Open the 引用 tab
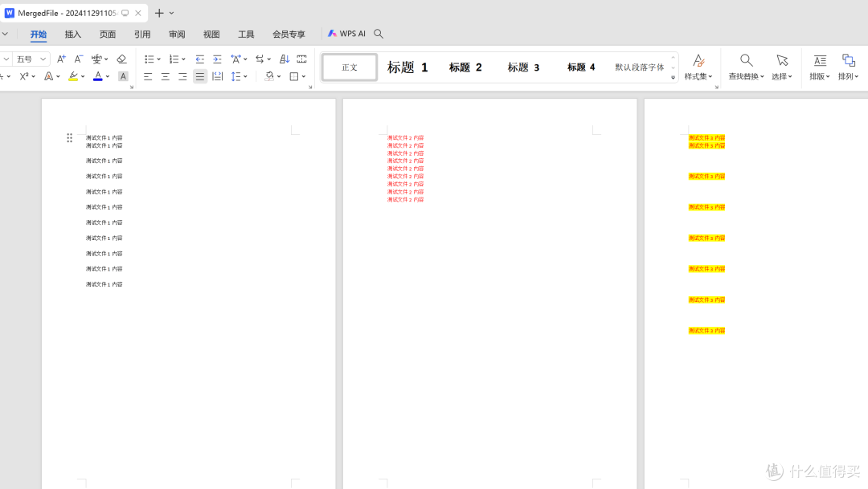 [x=142, y=35]
